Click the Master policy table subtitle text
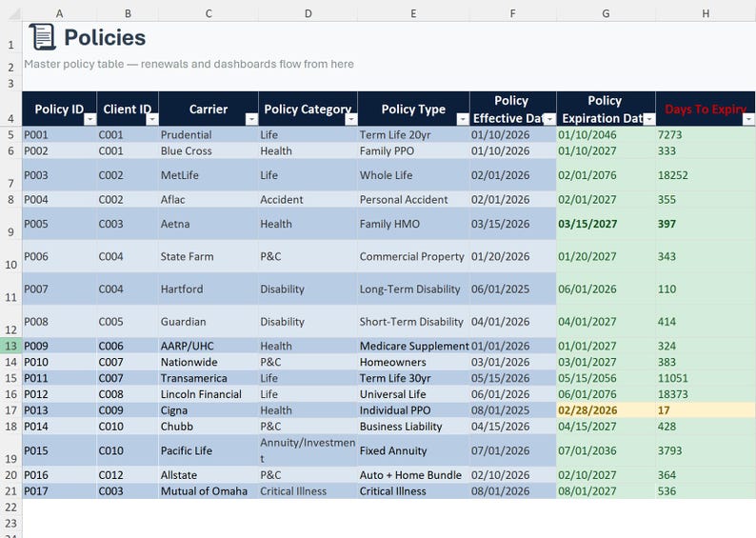The height and width of the screenshot is (538, 756). coord(189,64)
